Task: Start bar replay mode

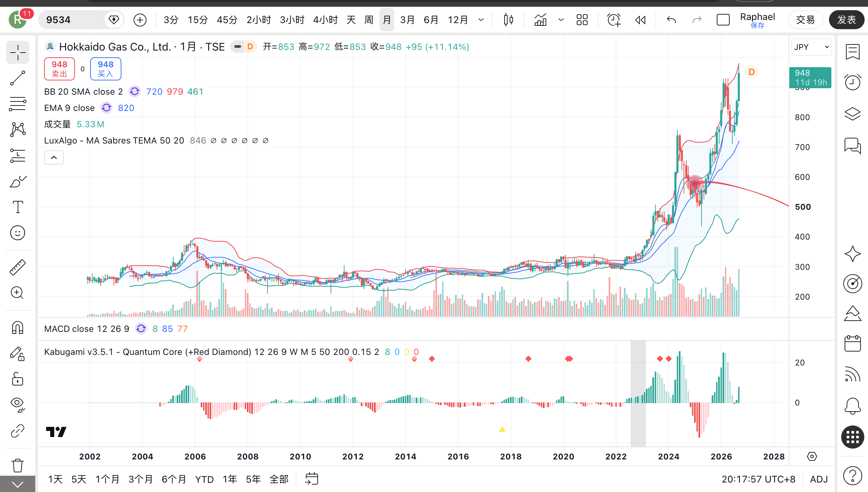Action: pyautogui.click(x=640, y=20)
